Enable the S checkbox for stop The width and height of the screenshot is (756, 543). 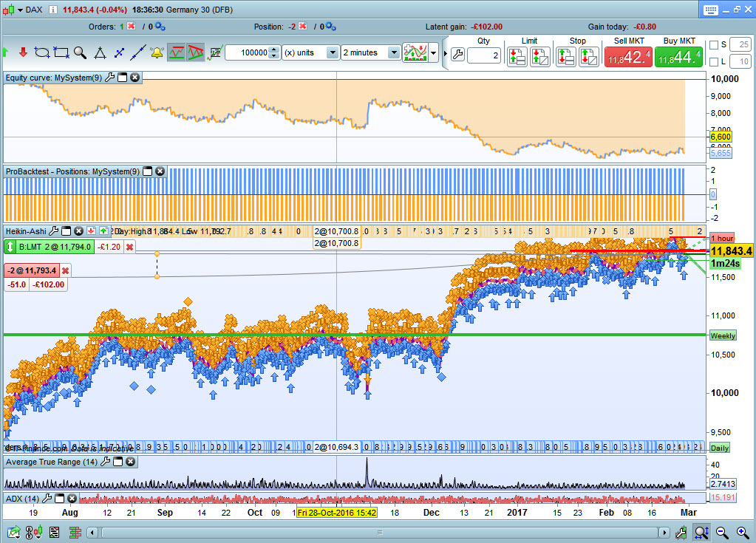pos(714,45)
